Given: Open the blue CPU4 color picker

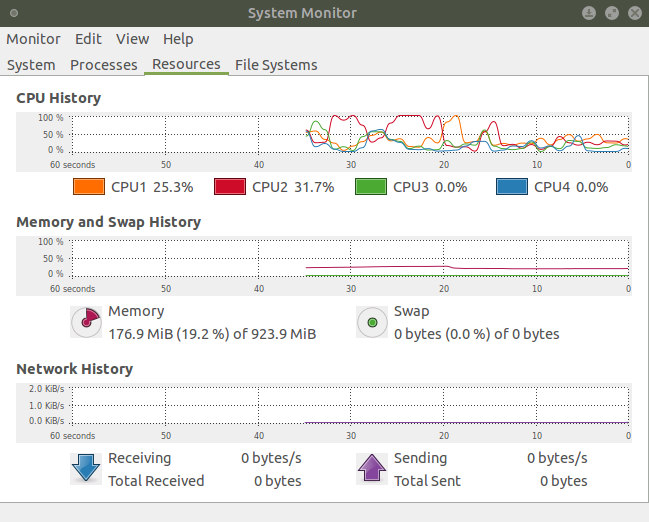Looking at the screenshot, I should pyautogui.click(x=512, y=187).
